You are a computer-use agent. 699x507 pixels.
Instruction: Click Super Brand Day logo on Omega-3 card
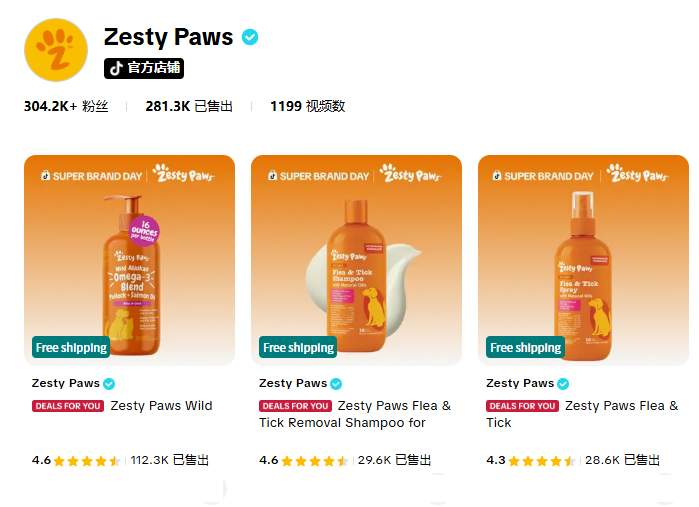point(91,176)
